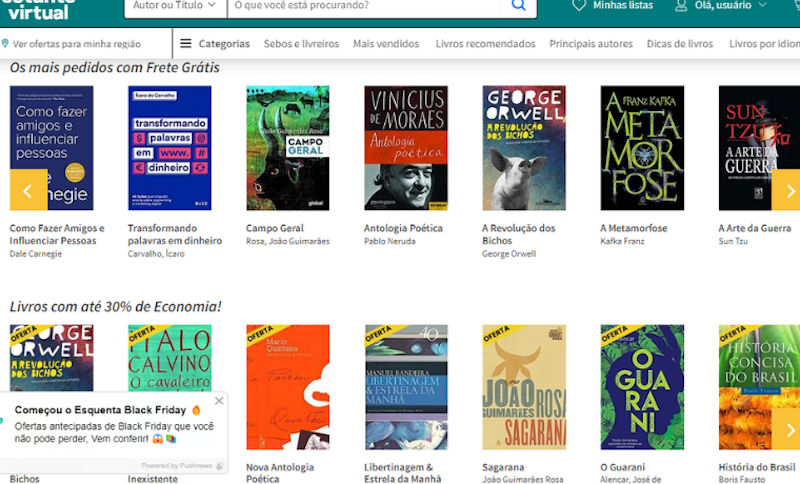Image resolution: width=800 pixels, height=484 pixels.
Task: Open the Sun Tzu A Arte da Guerra cover
Action: coord(759,148)
